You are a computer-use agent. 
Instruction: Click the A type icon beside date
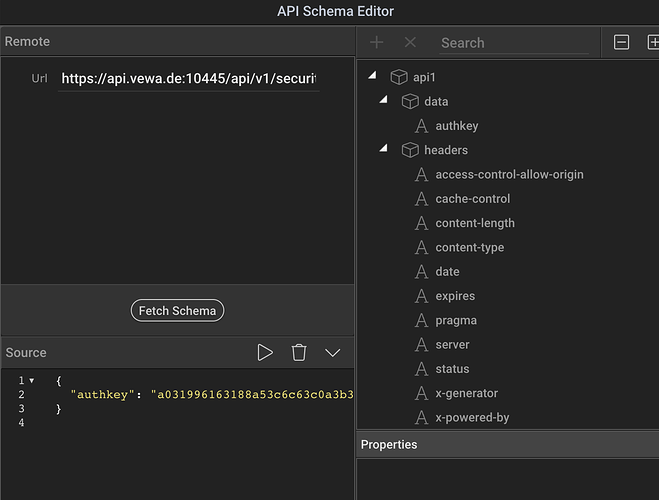tap(422, 272)
